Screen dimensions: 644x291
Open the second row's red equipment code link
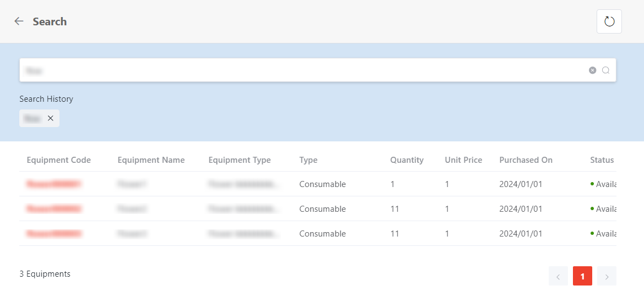[54, 209]
